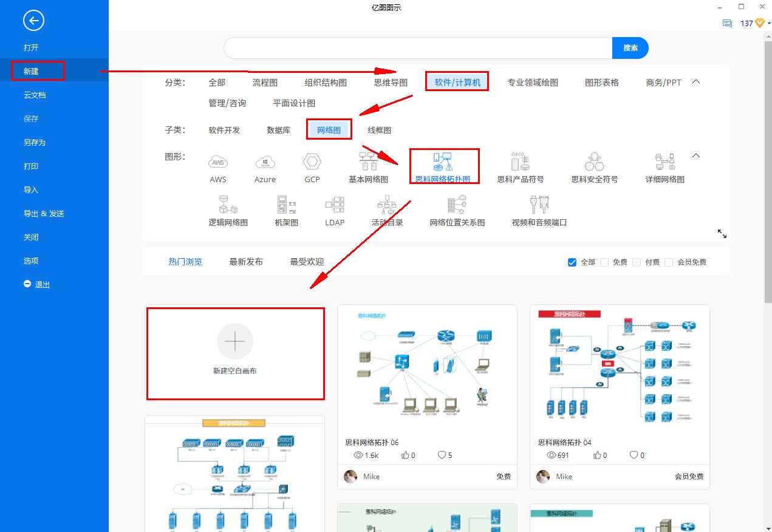The image size is (772, 532).
Task: Select the 线框图 subcategory
Action: tap(380, 130)
